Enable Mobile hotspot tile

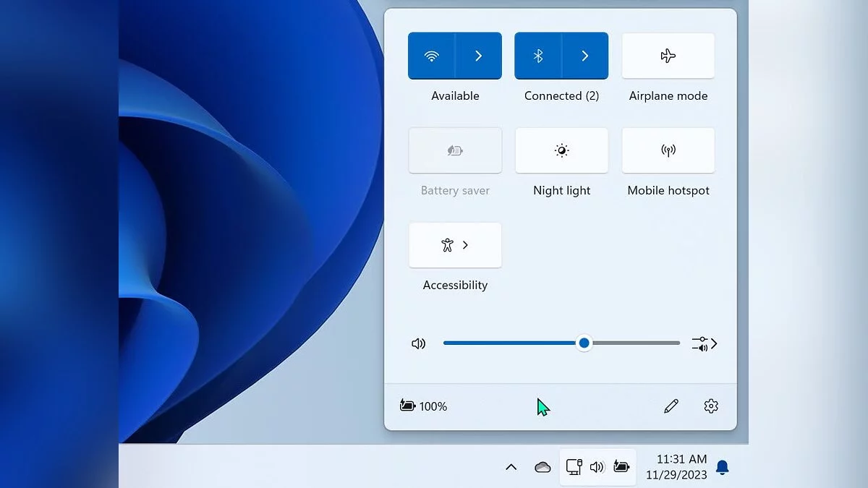(x=668, y=150)
